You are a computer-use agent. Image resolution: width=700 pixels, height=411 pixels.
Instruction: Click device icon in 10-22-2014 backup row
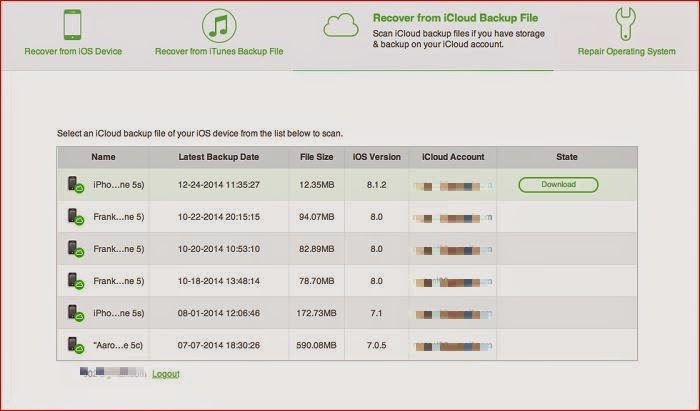[75, 216]
